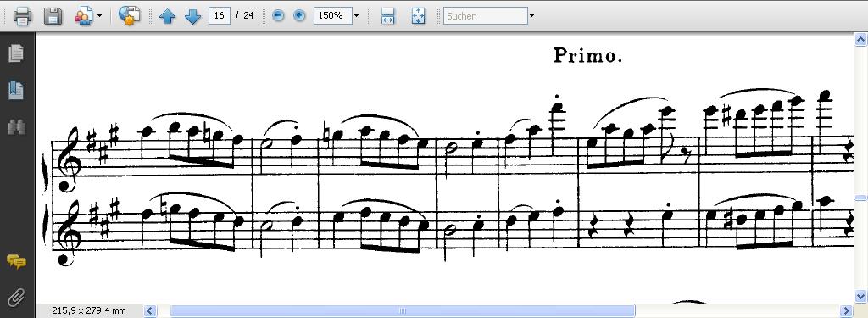Open the zoom percentage dropdown arrow
Viewport: 868px width, 318px height.
(356, 15)
